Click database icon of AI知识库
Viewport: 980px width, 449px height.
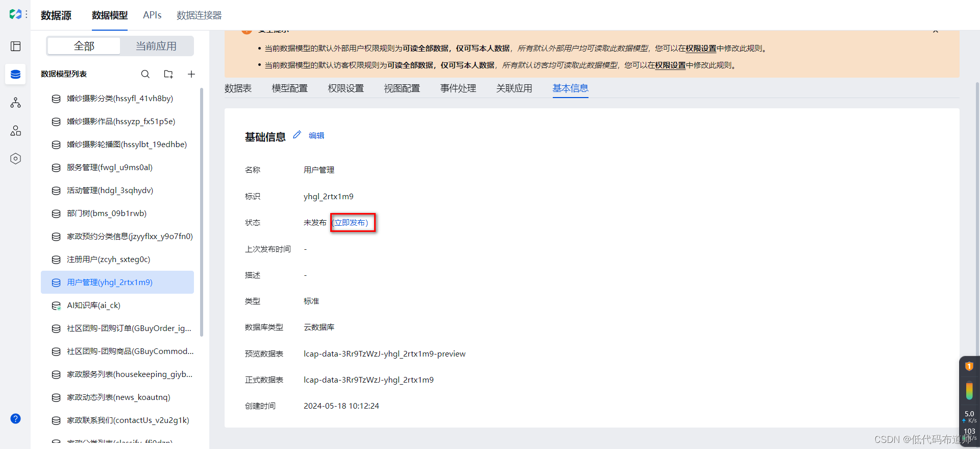click(56, 305)
